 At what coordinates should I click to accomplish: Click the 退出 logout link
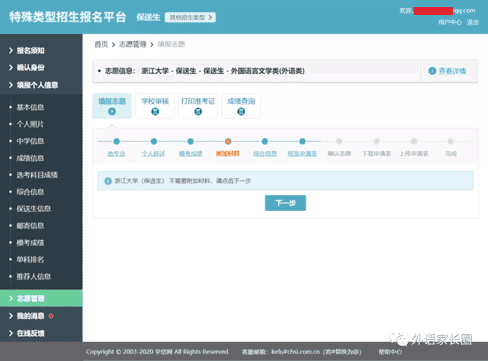(x=473, y=22)
